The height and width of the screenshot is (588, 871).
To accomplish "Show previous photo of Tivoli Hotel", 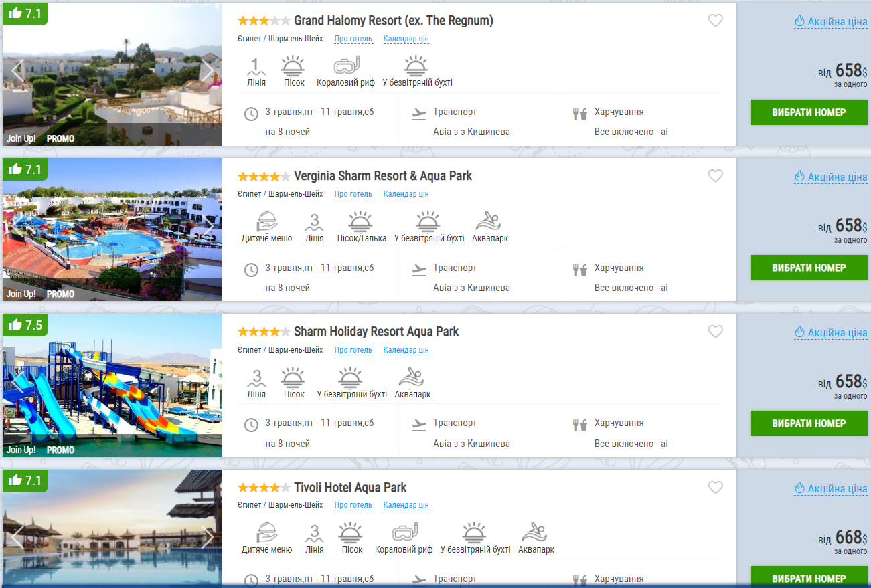I will [x=17, y=536].
